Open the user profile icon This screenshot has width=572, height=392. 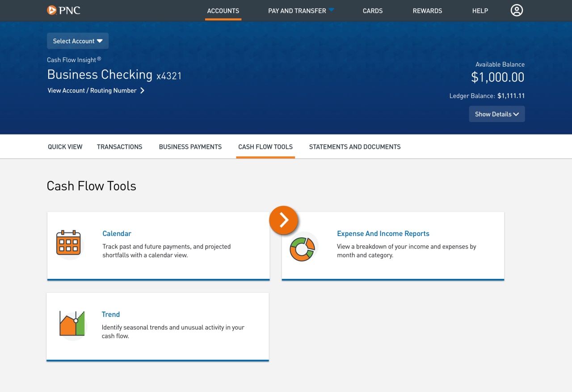517,10
